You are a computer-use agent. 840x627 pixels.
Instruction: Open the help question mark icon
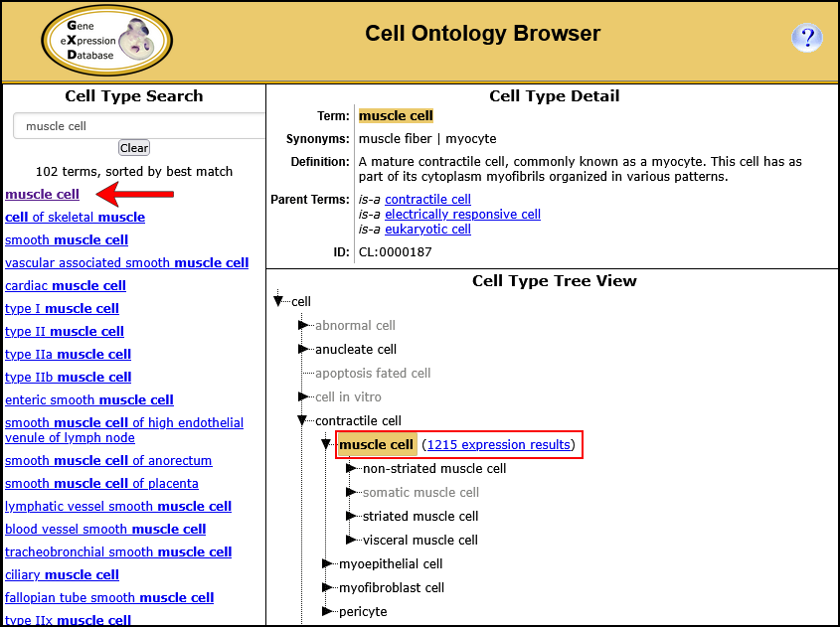806,39
